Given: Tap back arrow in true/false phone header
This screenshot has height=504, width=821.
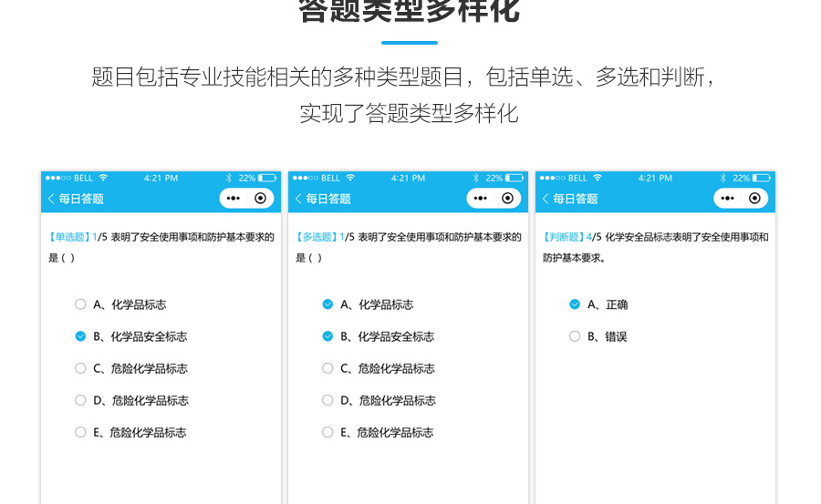Looking at the screenshot, I should pyautogui.click(x=546, y=199).
